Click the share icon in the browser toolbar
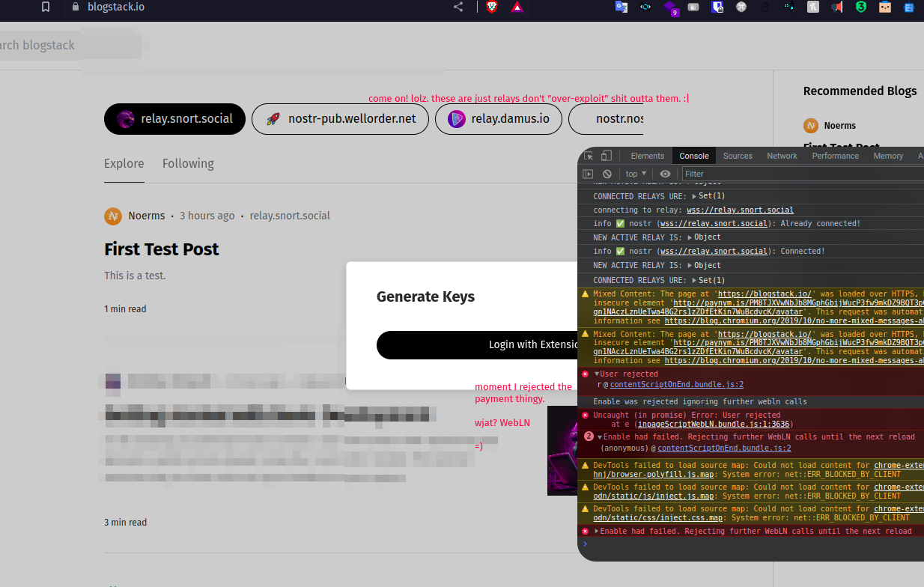 [458, 7]
